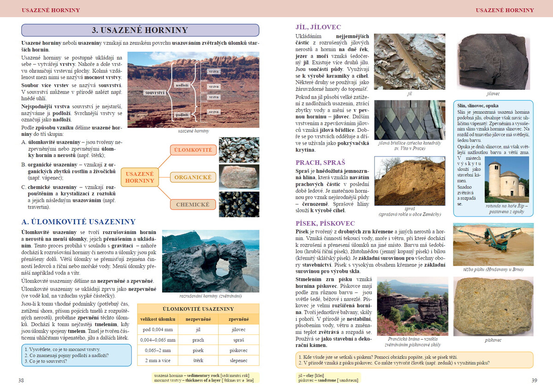This screenshot has height=392, width=553.
Task: Click the left page header 'USAZENÉ HORNINY'
Action: click(x=51, y=10)
